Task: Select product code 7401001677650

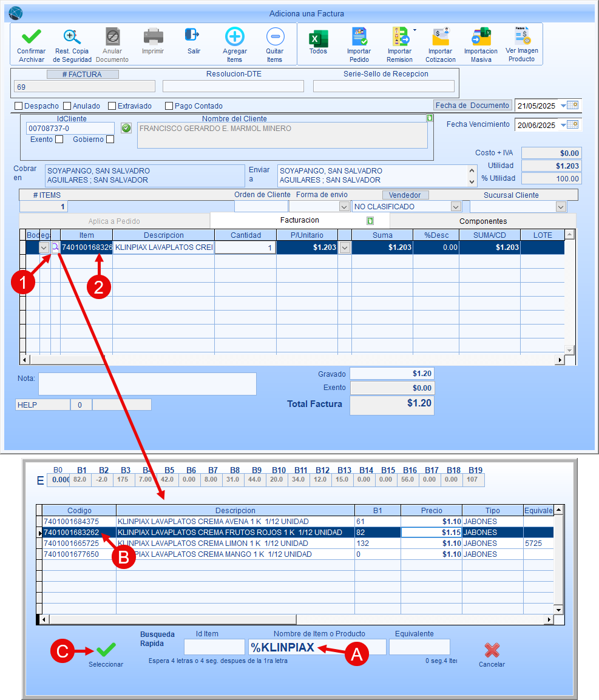Action: coord(72,554)
